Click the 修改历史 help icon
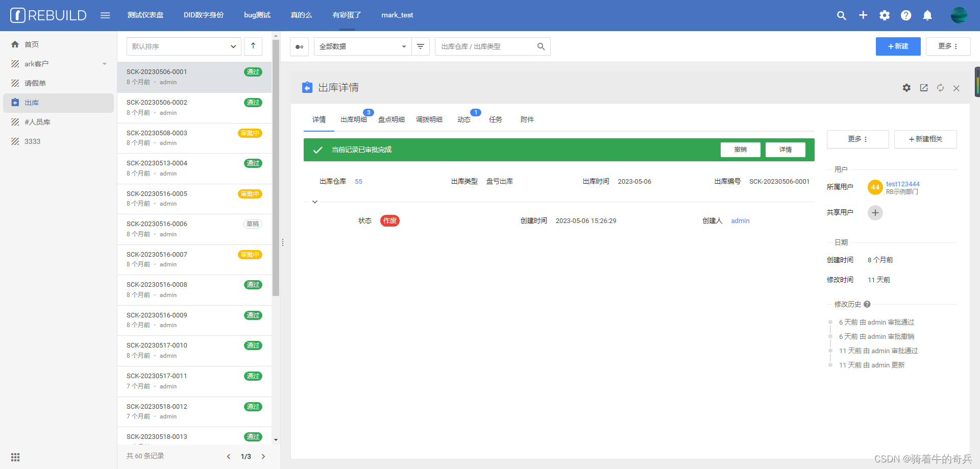Image resolution: width=980 pixels, height=469 pixels. (x=867, y=305)
